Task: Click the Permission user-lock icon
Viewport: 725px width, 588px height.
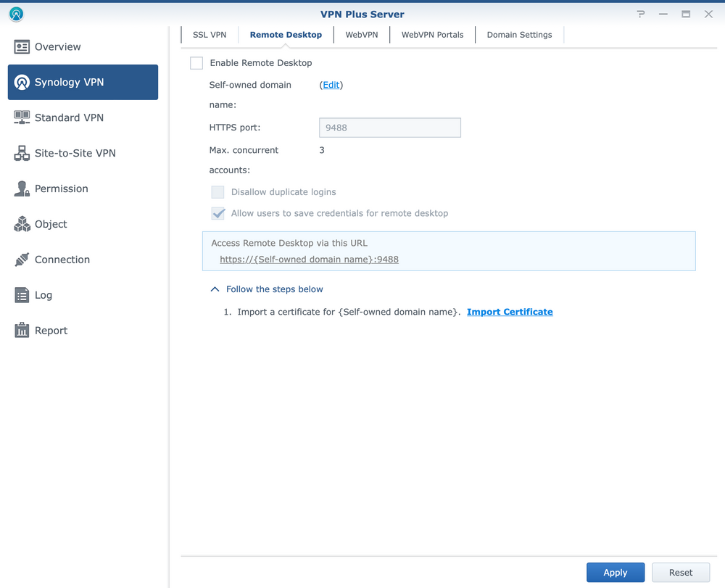Action: tap(22, 189)
